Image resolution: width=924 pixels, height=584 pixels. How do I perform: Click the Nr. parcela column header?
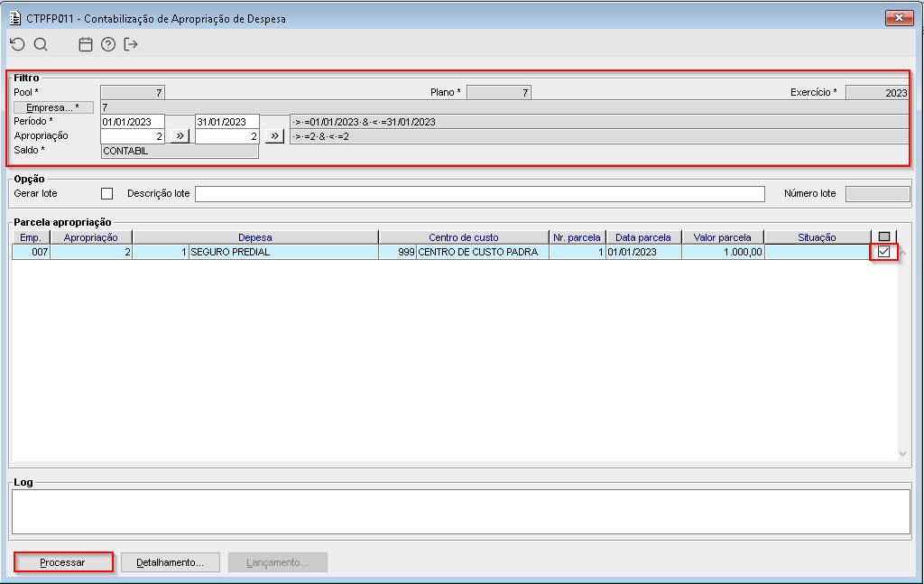[577, 236]
